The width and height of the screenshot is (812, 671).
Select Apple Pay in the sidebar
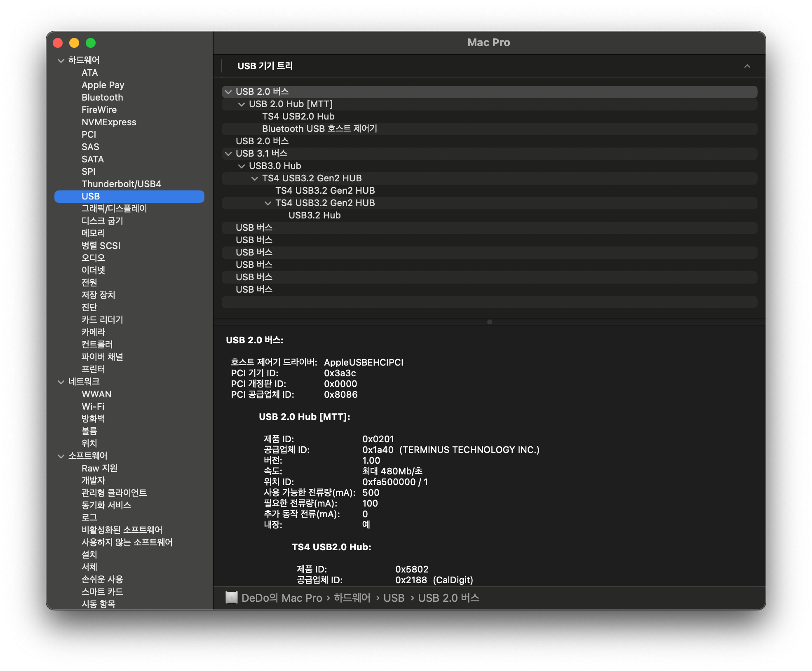point(103,85)
